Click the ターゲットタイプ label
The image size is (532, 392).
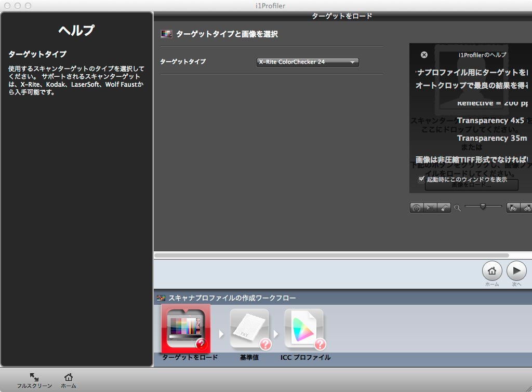click(183, 62)
